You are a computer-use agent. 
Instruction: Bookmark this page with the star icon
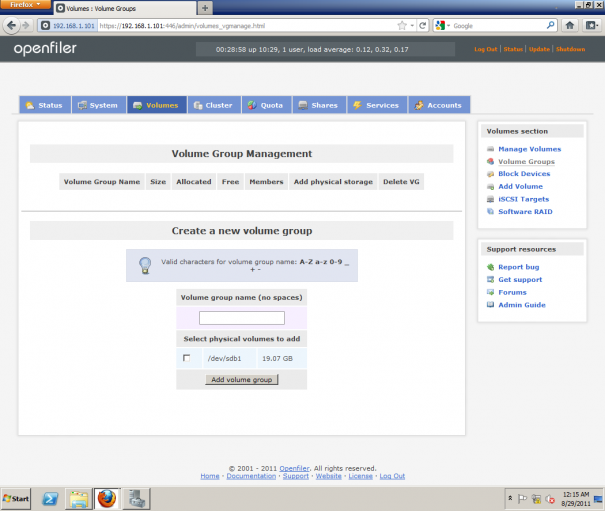[x=402, y=25]
